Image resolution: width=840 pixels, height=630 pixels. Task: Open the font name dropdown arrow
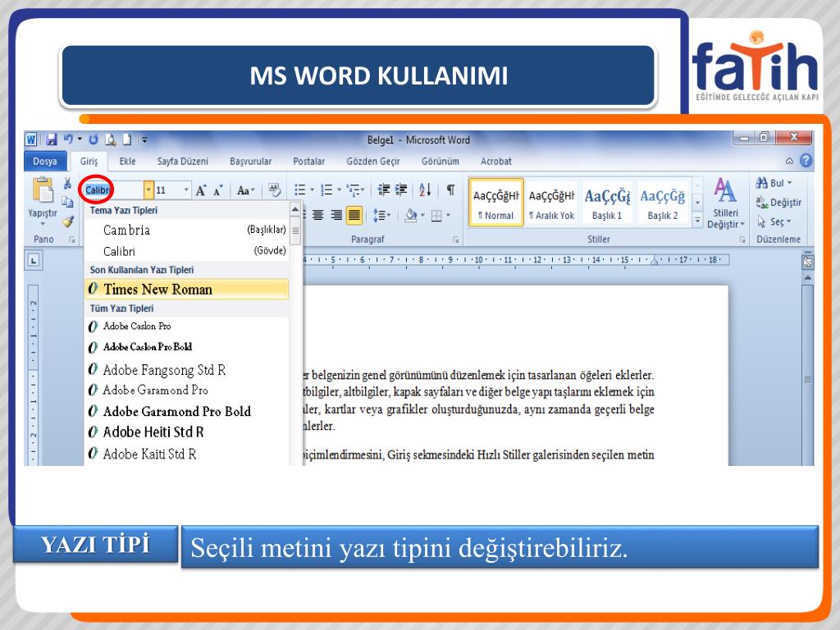pyautogui.click(x=148, y=190)
